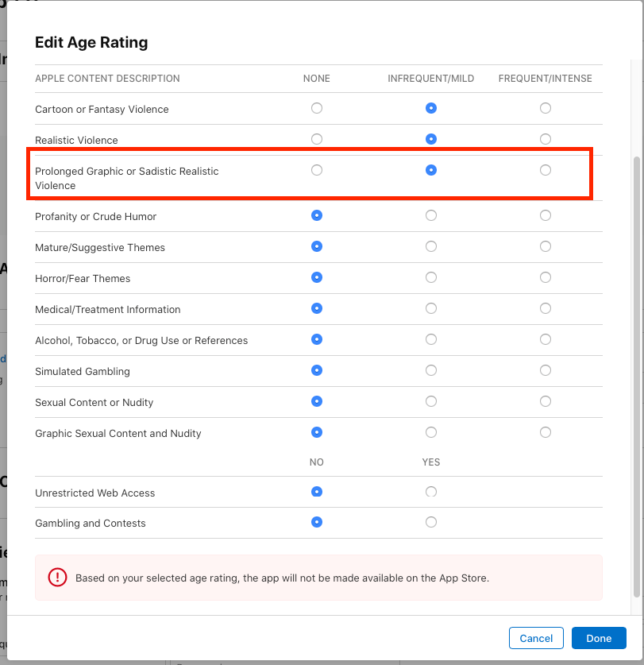
Task: Select None for Cartoon or Fantasy Violence
Action: (x=317, y=108)
